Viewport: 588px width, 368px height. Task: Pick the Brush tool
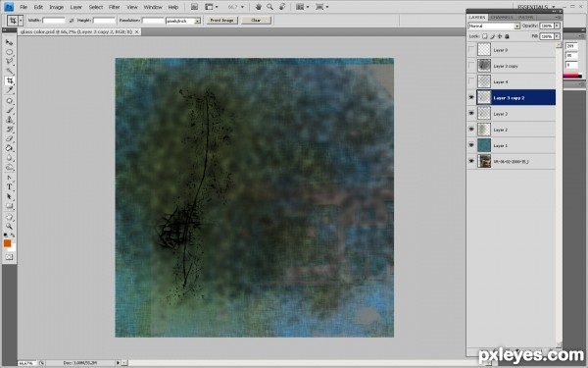tap(10, 110)
